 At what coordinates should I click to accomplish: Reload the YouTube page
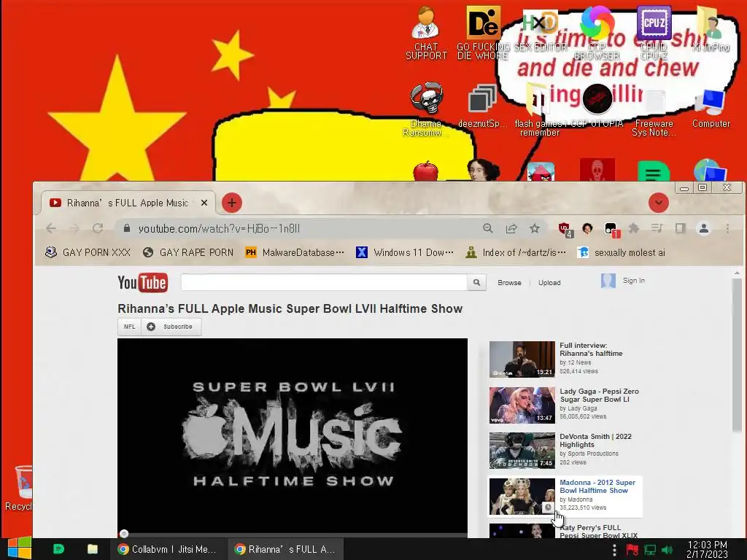tap(98, 228)
